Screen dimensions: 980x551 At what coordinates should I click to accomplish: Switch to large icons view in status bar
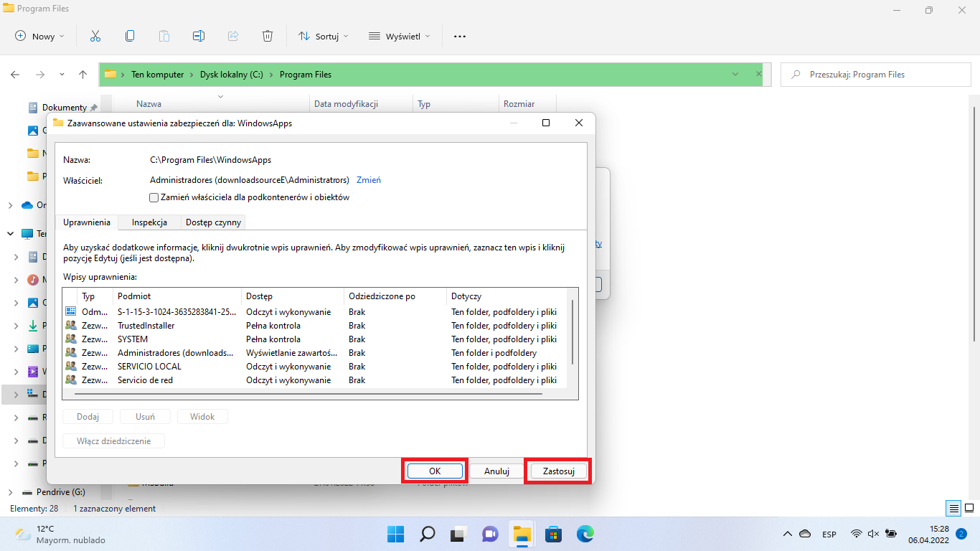(968, 509)
